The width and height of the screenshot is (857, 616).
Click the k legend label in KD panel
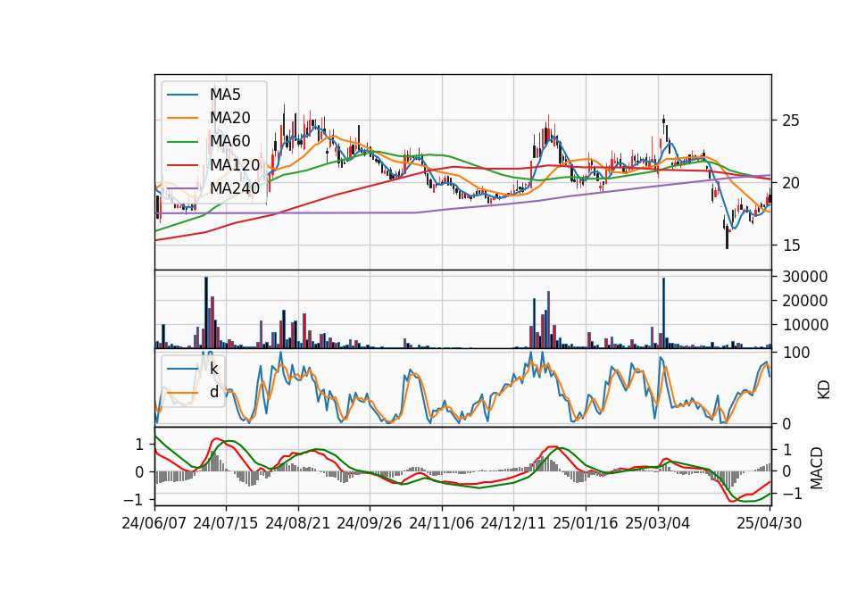pyautogui.click(x=213, y=369)
